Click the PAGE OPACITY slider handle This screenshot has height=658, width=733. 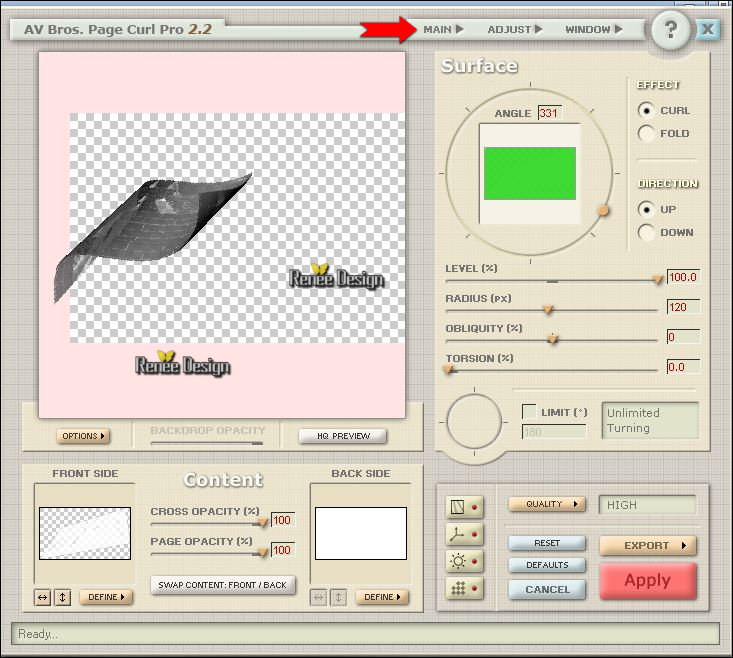click(x=263, y=552)
